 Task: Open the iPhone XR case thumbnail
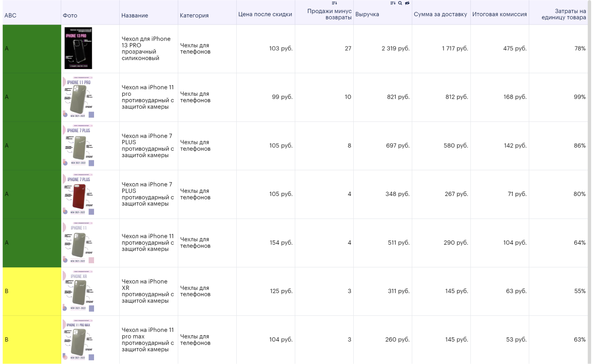point(78,291)
